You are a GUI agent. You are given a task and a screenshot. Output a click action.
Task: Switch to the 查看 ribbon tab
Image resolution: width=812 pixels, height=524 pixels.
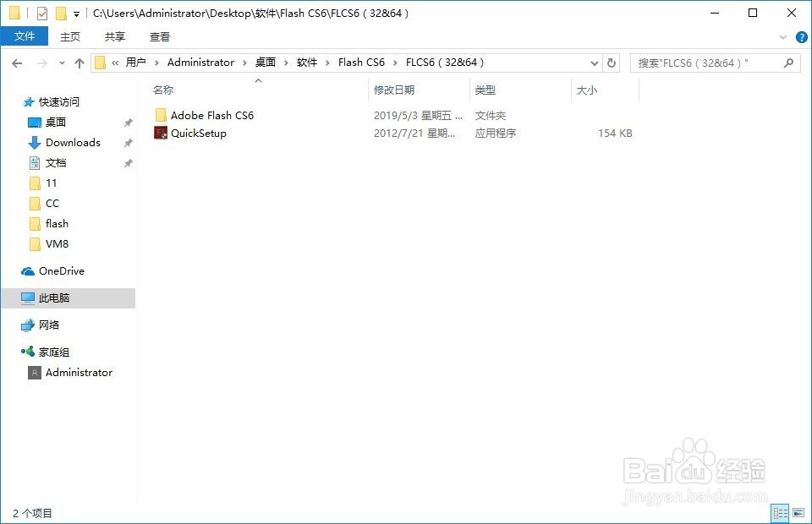pos(160,36)
